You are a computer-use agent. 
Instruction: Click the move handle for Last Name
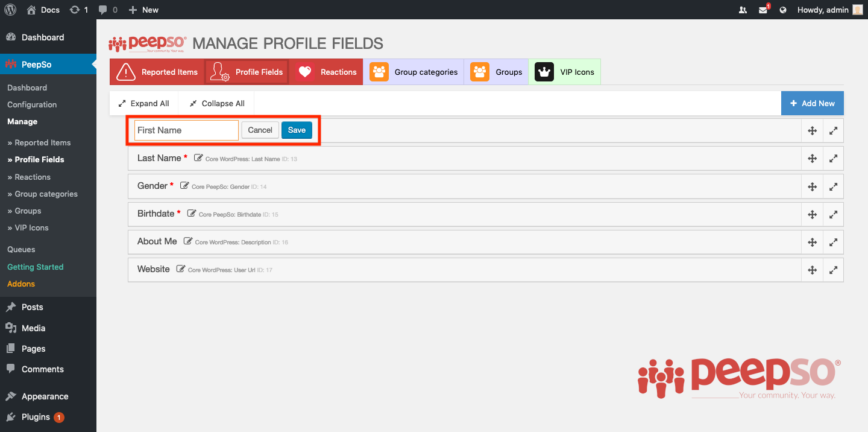tap(813, 159)
